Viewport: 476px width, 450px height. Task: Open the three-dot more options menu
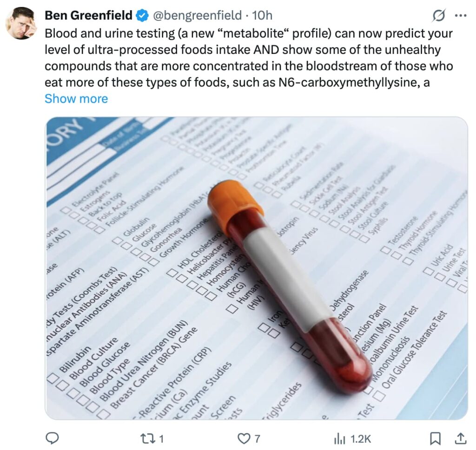[460, 16]
